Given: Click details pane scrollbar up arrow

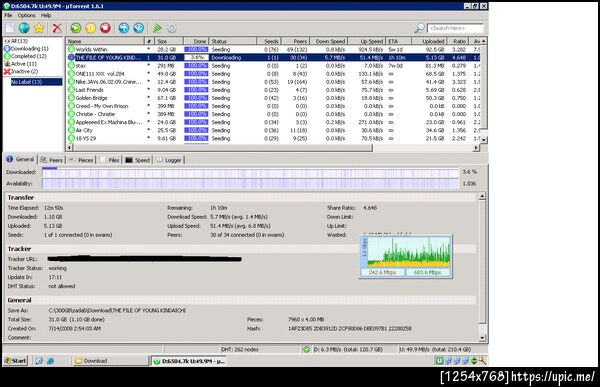Looking at the screenshot, I should tap(482, 196).
